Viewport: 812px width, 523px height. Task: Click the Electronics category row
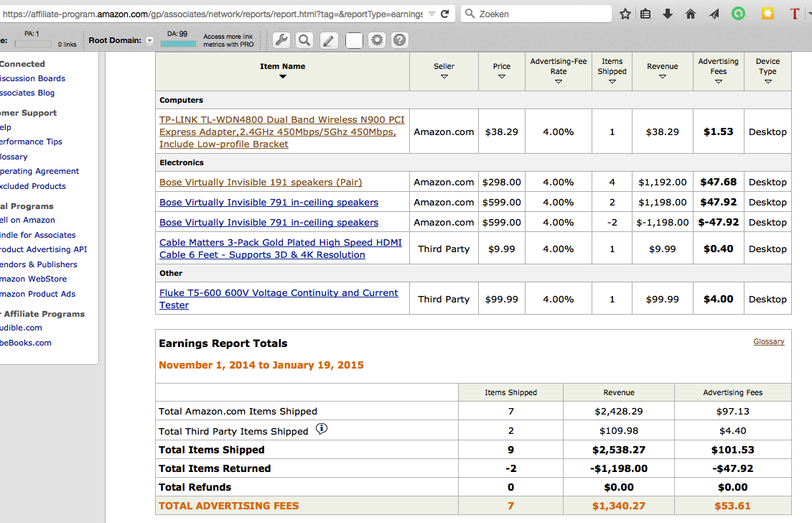click(473, 162)
